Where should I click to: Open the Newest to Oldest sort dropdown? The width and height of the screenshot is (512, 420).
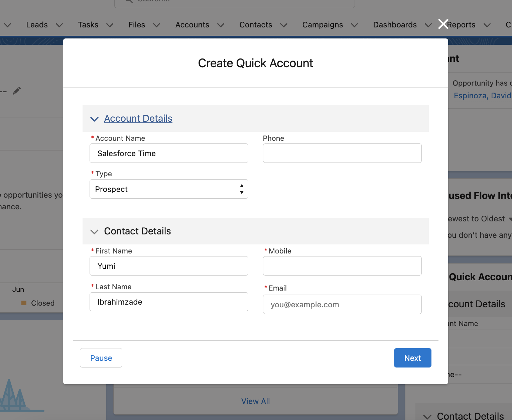pyautogui.click(x=510, y=219)
